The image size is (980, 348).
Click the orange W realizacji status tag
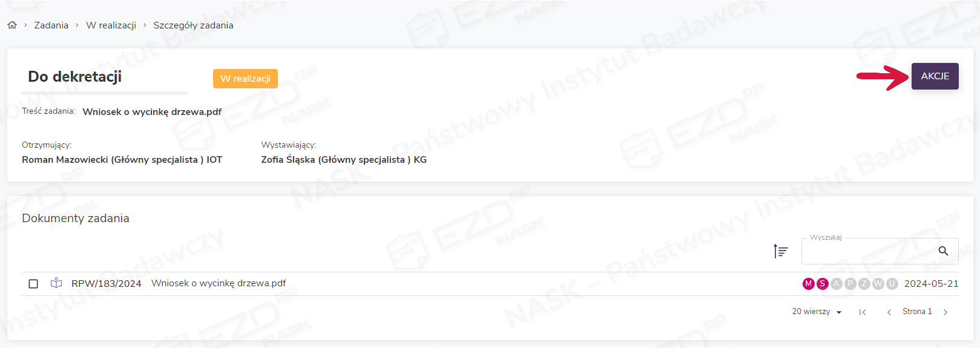pos(245,79)
